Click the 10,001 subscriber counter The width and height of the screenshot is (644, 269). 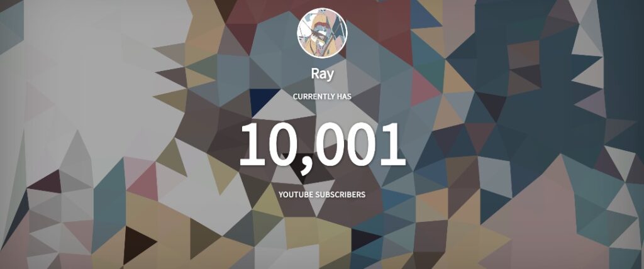(x=322, y=145)
